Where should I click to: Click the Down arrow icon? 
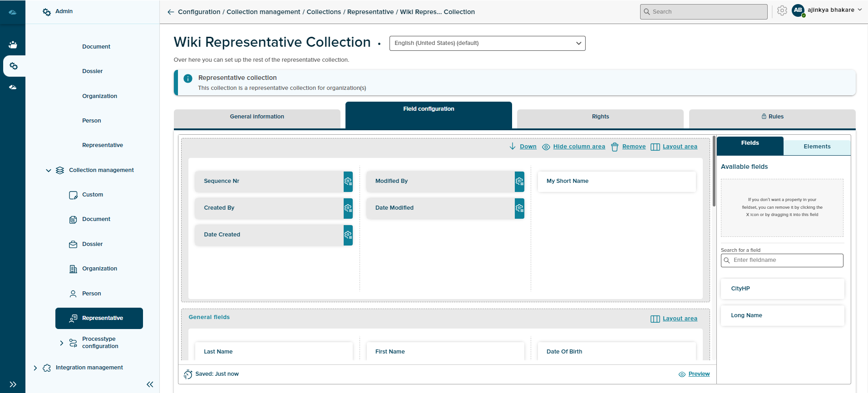513,146
